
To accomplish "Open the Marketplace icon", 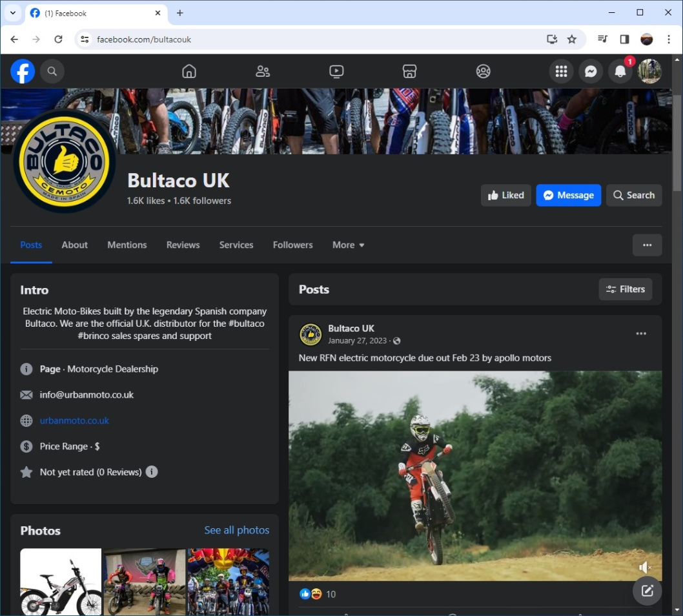I will [410, 71].
